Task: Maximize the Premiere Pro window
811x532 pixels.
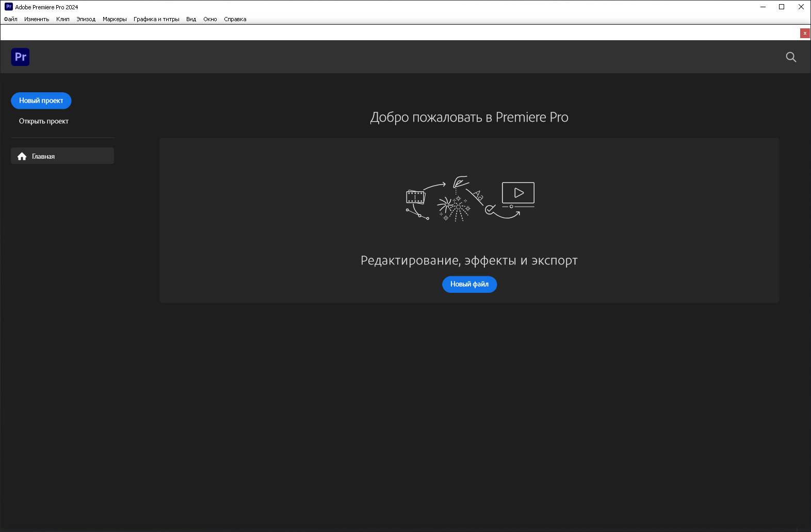Action: point(782,7)
